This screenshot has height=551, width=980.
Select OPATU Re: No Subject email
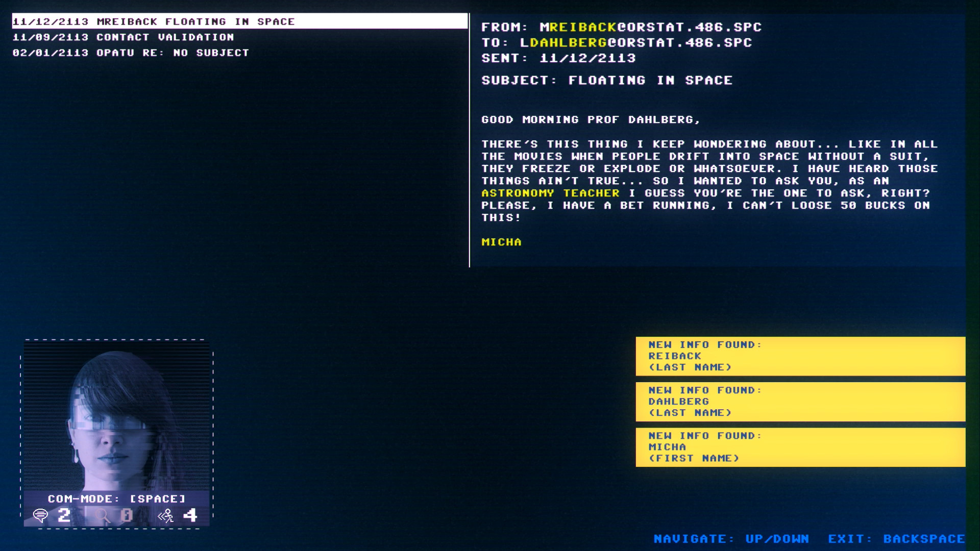[x=131, y=53]
